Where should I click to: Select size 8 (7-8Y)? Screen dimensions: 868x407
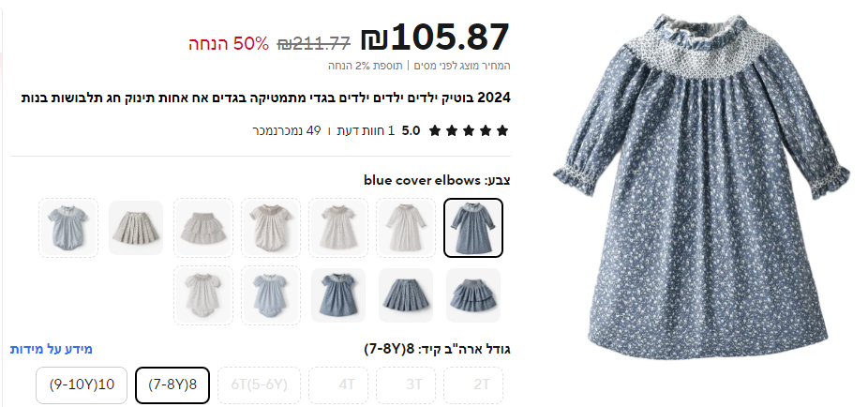point(172,384)
